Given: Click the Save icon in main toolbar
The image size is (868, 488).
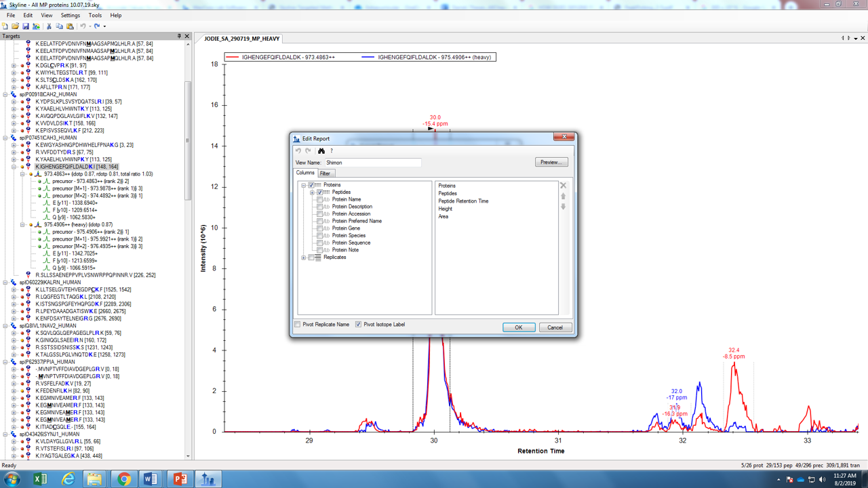Looking at the screenshot, I should [x=26, y=26].
